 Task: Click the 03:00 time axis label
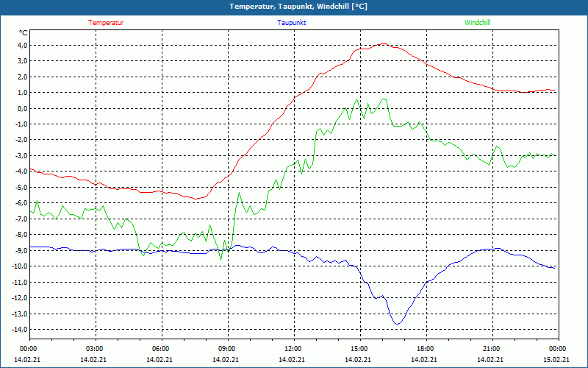pyautogui.click(x=96, y=349)
